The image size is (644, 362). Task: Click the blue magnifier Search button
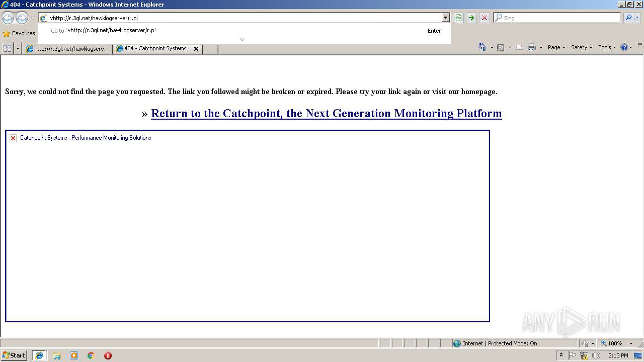[x=628, y=18]
